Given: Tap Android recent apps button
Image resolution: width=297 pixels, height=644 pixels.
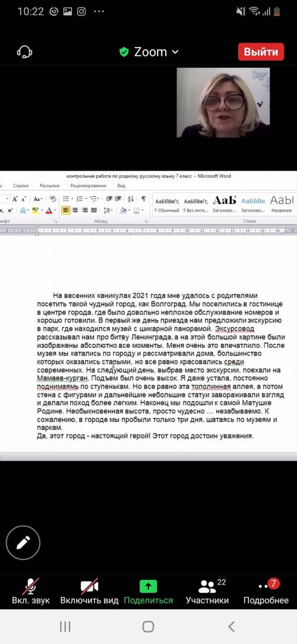Looking at the screenshot, I should point(65,626).
